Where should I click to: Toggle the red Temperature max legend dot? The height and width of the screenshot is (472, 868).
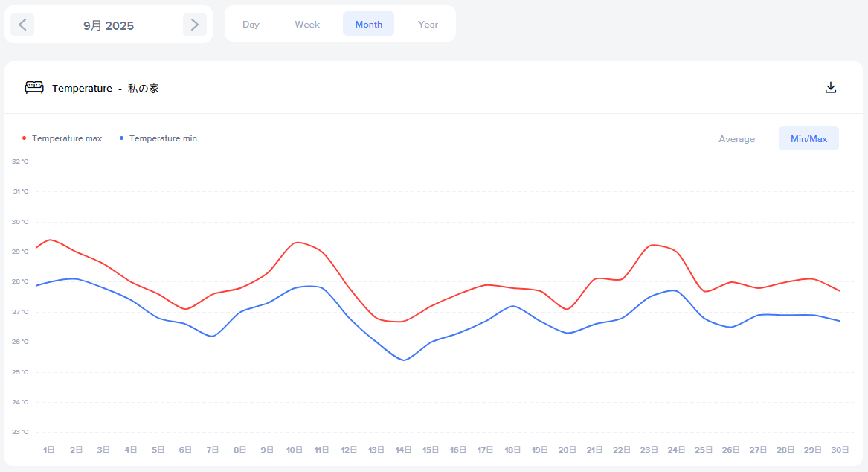click(x=25, y=138)
